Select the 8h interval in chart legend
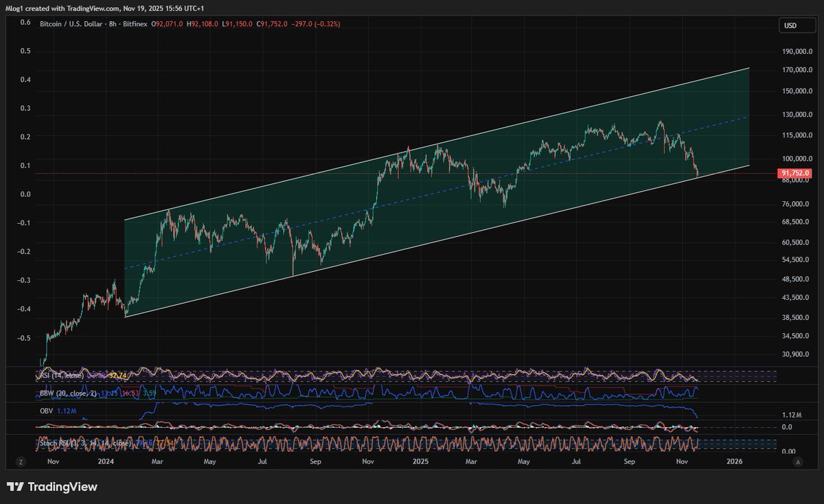 112,24
